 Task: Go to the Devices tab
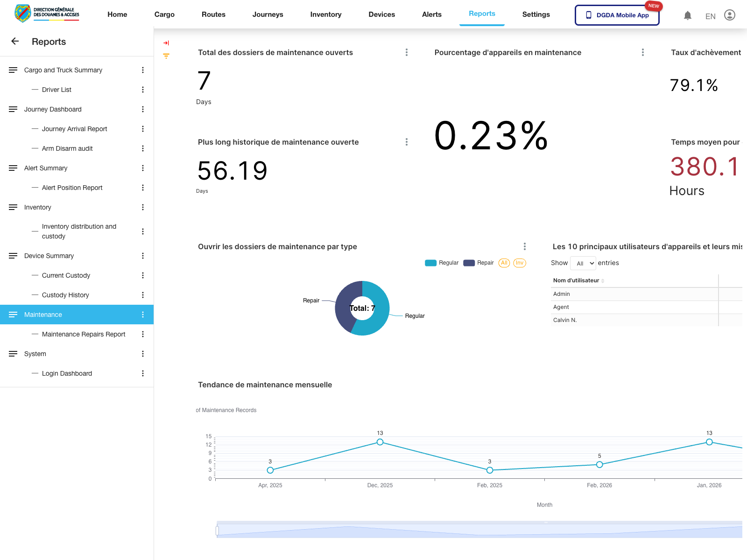381,14
